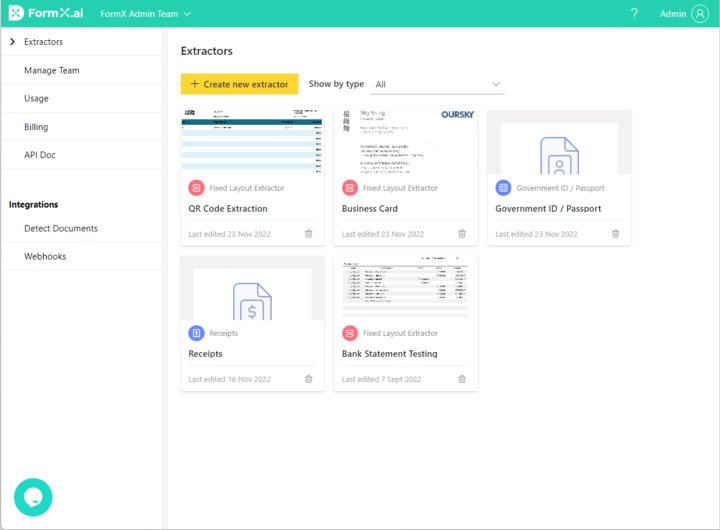The width and height of the screenshot is (720, 530).
Task: Go to Manage Team in sidebar
Action: click(52, 70)
